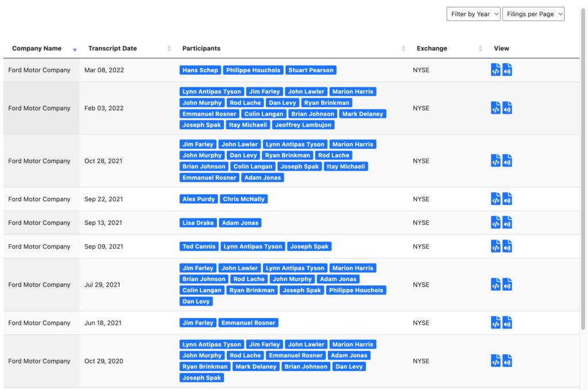Open the transcript text icon for Sep 22, 2021
Image resolution: width=588 pixels, height=390 pixels.
tap(496, 199)
